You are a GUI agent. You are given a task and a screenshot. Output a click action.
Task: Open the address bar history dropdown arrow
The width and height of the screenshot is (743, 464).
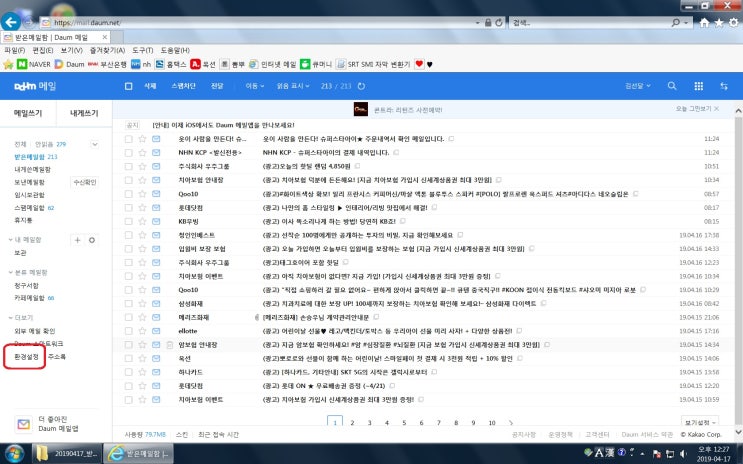(x=478, y=22)
